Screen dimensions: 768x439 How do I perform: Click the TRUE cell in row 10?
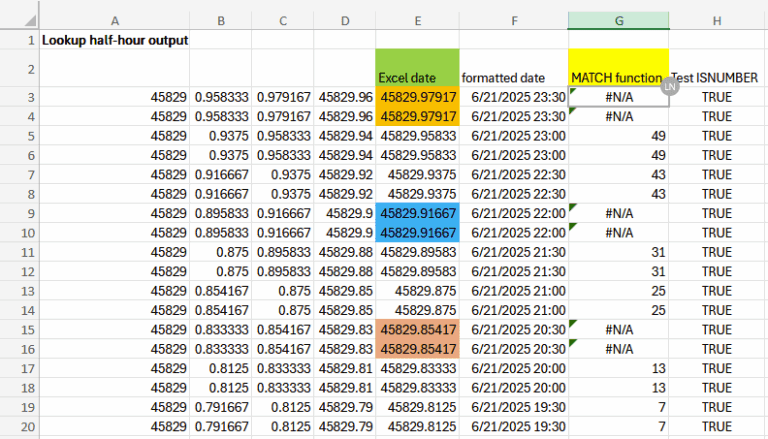[717, 233]
